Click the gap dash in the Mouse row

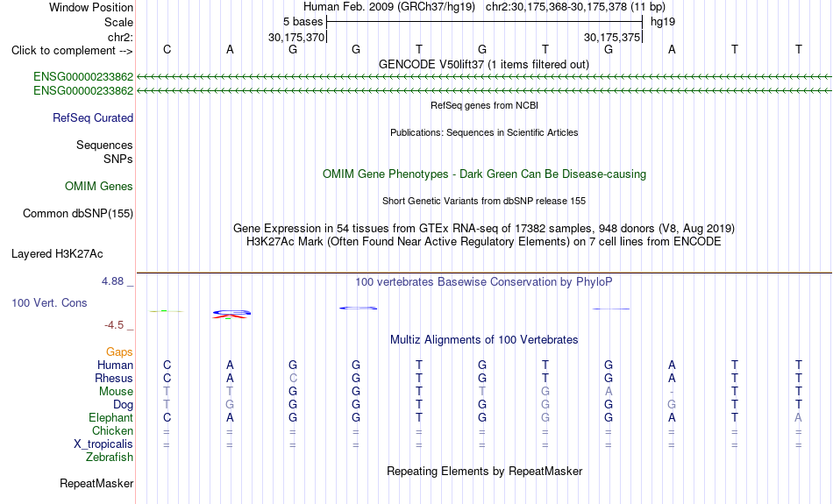(x=672, y=392)
